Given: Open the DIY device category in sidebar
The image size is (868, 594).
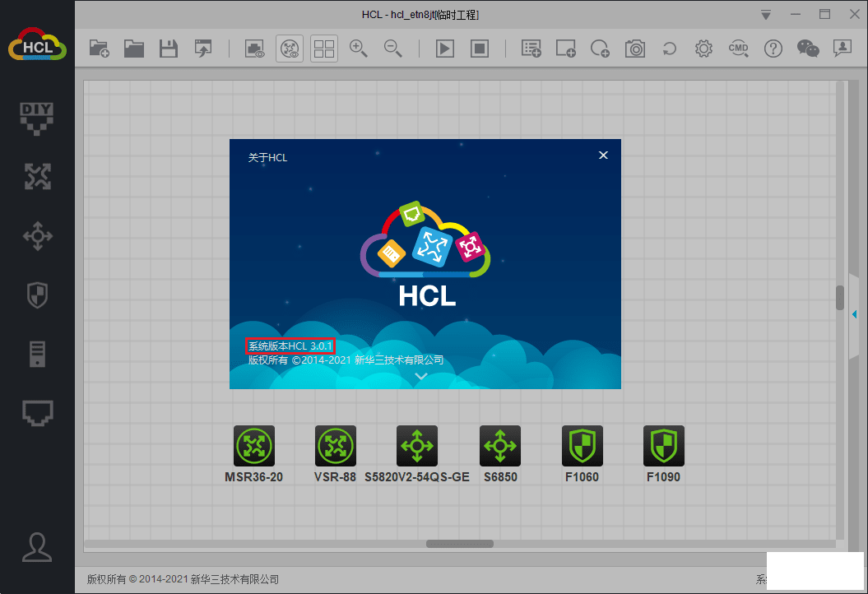Looking at the screenshot, I should pos(37,118).
